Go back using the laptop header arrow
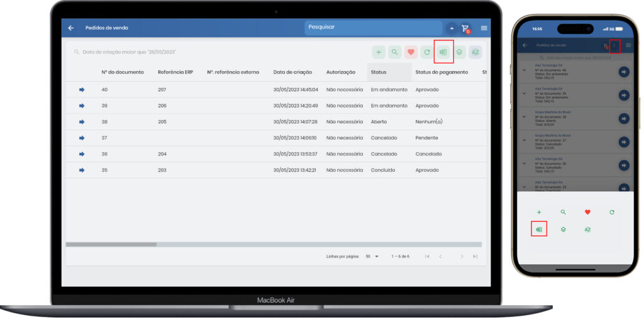 (70, 28)
